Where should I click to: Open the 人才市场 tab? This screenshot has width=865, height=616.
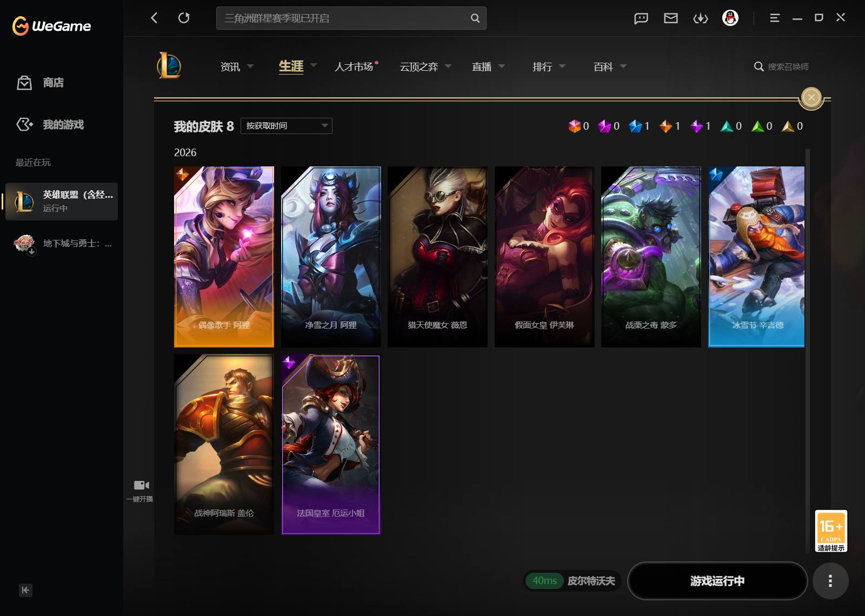[x=354, y=66]
